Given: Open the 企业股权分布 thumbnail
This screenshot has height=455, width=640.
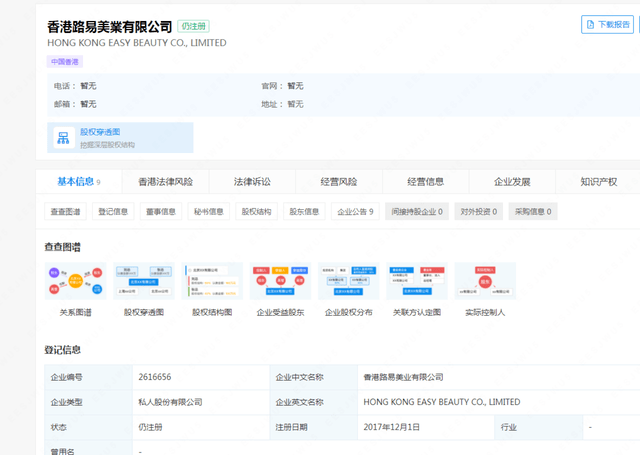Looking at the screenshot, I should click(x=349, y=281).
